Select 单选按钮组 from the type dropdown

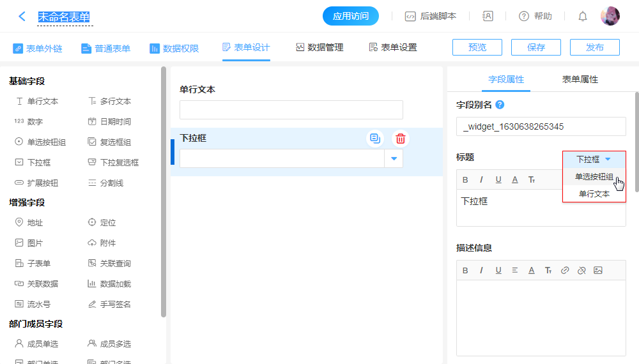[594, 177]
